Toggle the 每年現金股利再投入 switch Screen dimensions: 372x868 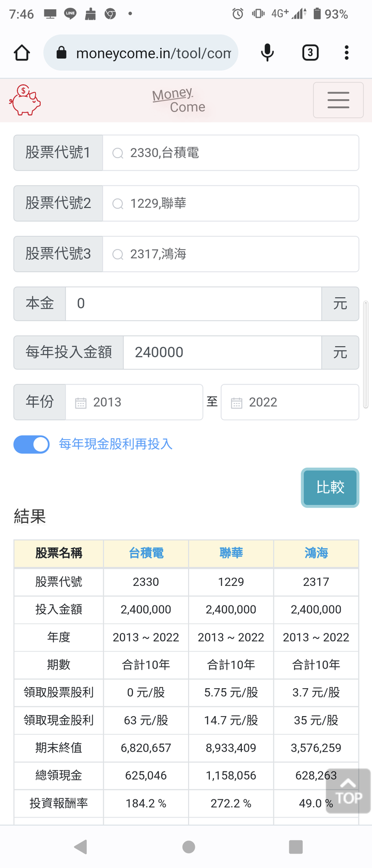tap(32, 444)
